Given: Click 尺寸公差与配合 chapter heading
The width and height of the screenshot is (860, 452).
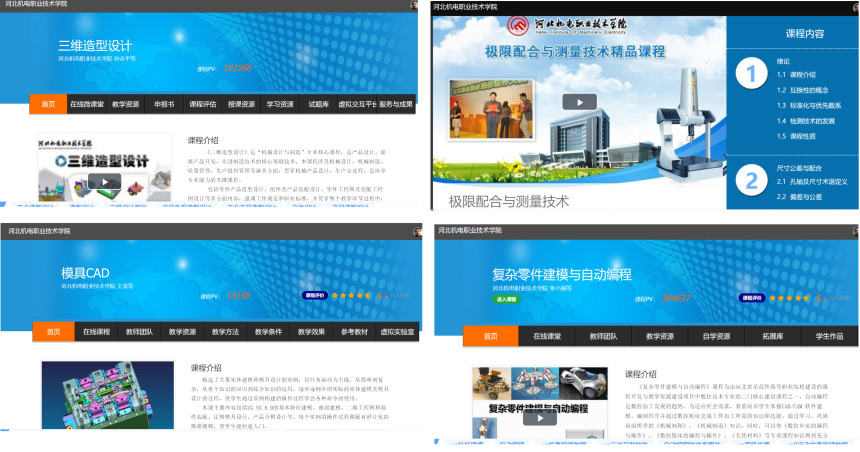Looking at the screenshot, I should point(799,168).
